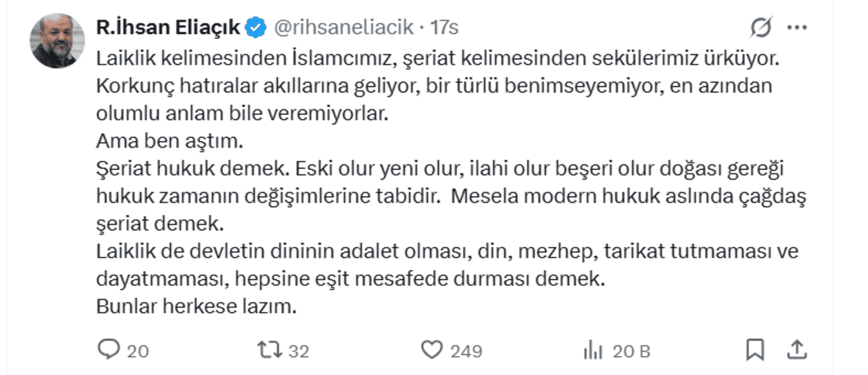Click the retweet count of 32
This screenshot has height=375, width=868.
[299, 351]
